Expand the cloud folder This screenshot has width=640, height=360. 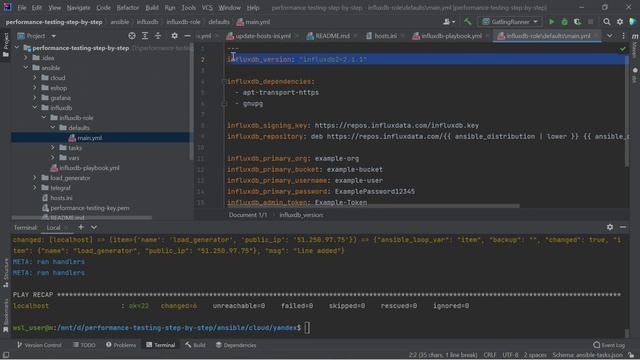tap(35, 78)
